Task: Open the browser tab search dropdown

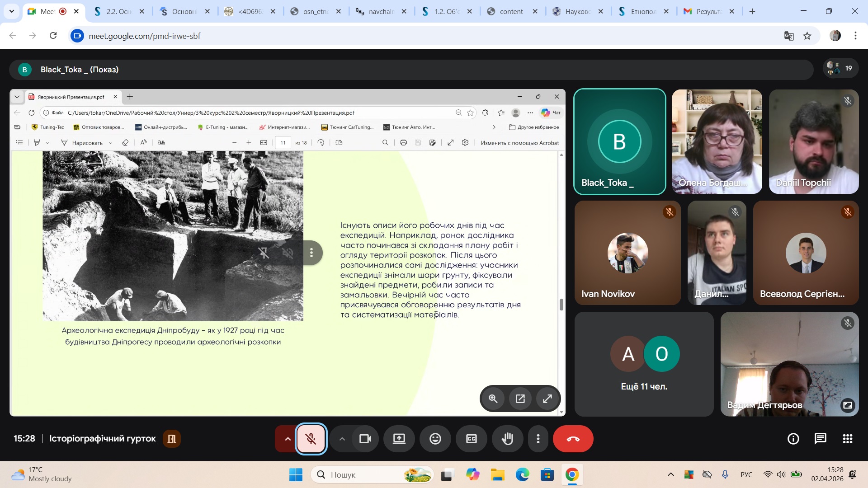Action: click(12, 11)
